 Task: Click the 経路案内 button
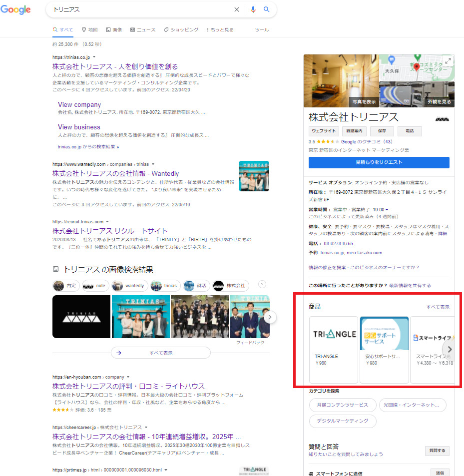point(354,131)
